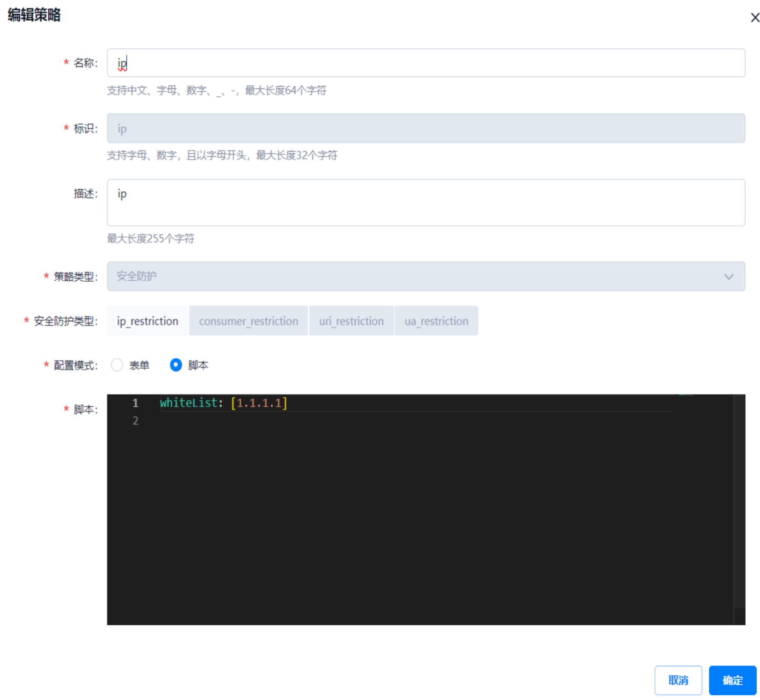The image size is (760, 700).
Task: Click the [1.1.1.1] value in script
Action: 259,403
